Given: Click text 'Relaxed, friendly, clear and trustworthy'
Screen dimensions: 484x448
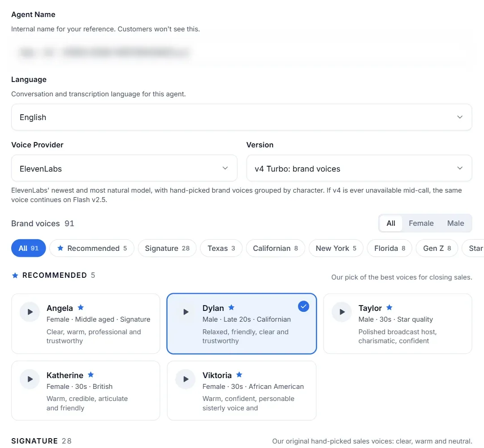Looking at the screenshot, I should tap(246, 336).
